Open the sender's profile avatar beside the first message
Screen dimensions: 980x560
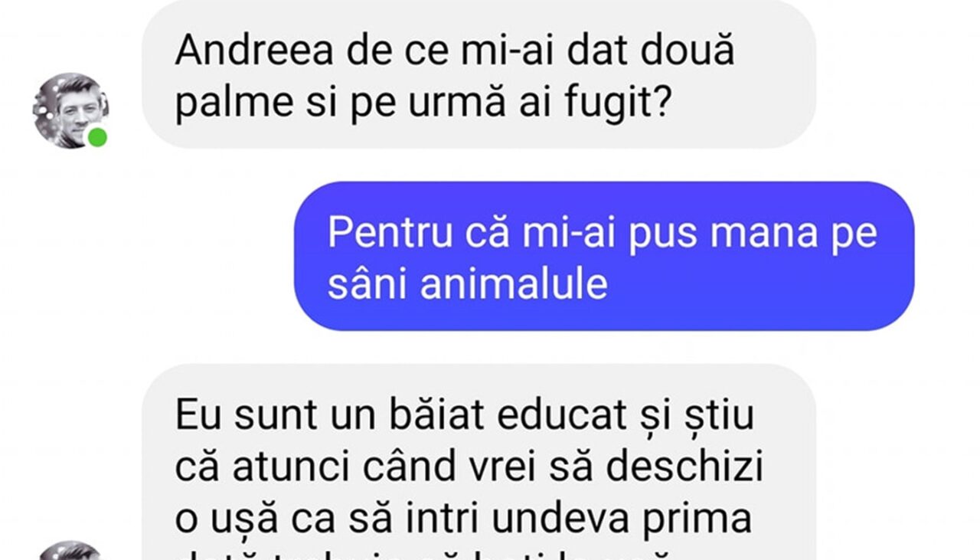(70, 110)
